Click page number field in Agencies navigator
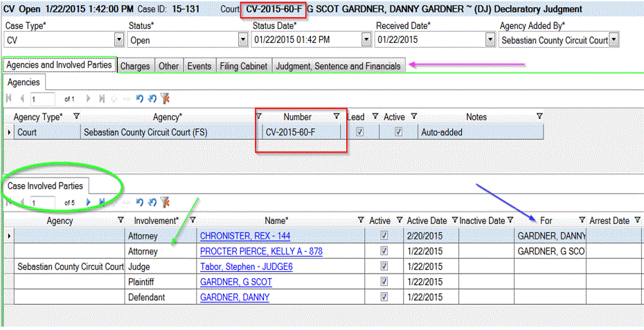The image size is (644, 330). pyautogui.click(x=45, y=99)
